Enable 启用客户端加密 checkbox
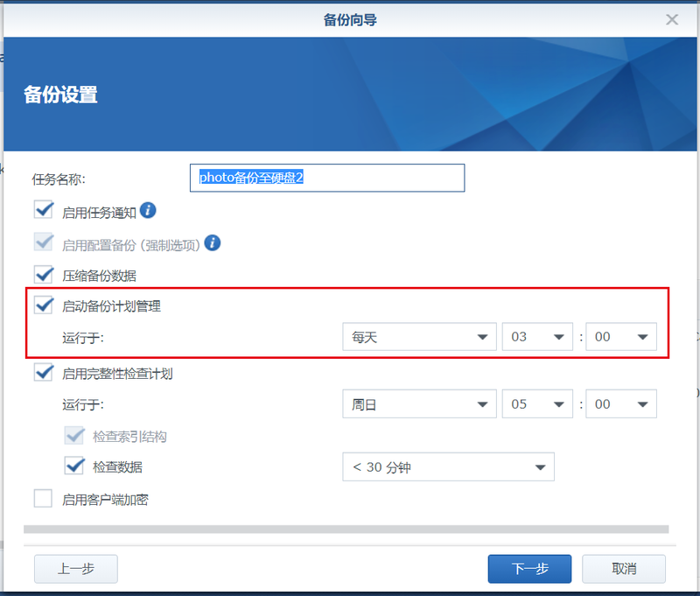 tap(44, 499)
